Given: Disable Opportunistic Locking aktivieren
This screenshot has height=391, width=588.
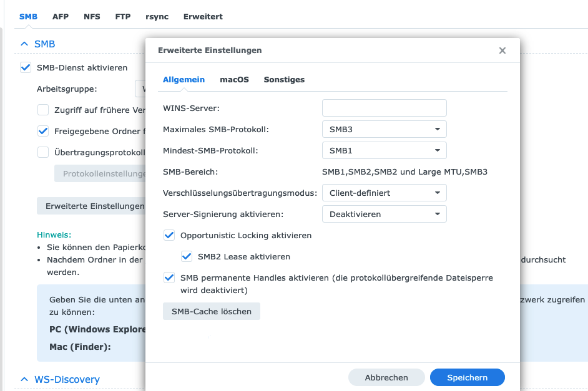Looking at the screenshot, I should (x=169, y=236).
